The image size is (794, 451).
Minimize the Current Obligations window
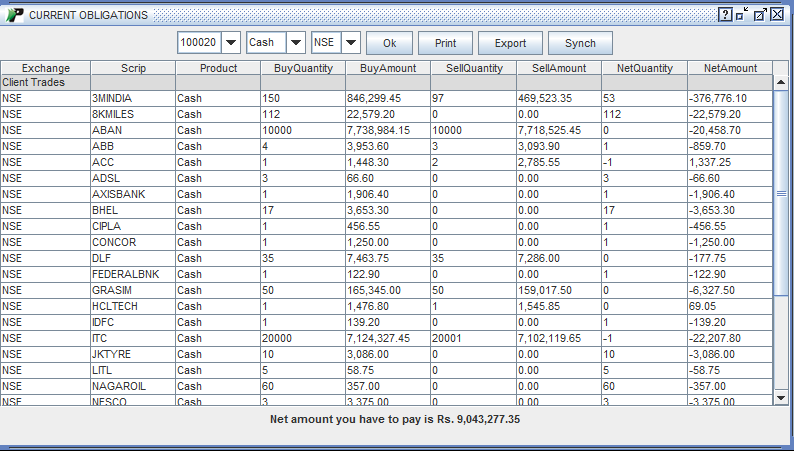(742, 15)
